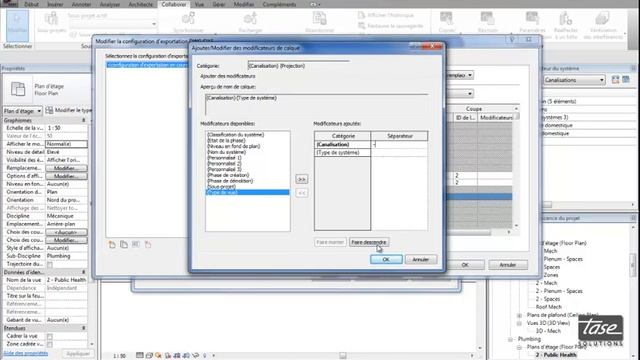Select (Personnalisé 1) modifier
640x360 pixels.
click(224, 158)
